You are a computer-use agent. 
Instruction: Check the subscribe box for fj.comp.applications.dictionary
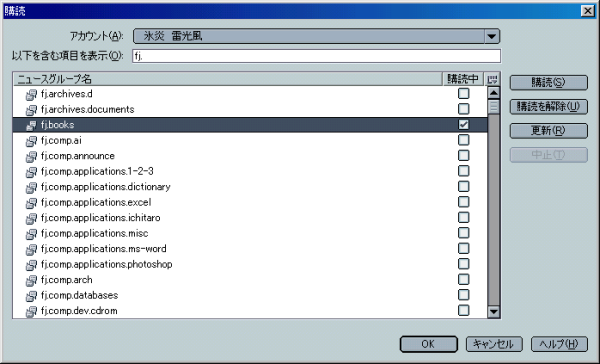(x=463, y=186)
